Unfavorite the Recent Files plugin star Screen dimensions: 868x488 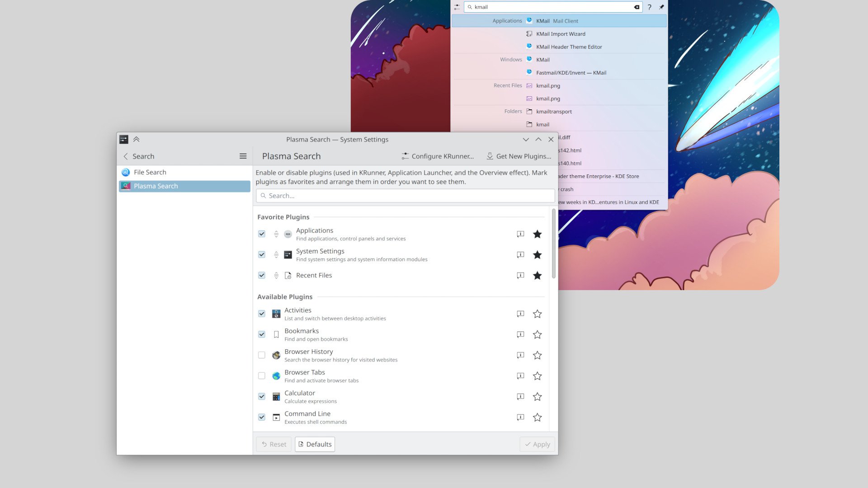coord(537,276)
